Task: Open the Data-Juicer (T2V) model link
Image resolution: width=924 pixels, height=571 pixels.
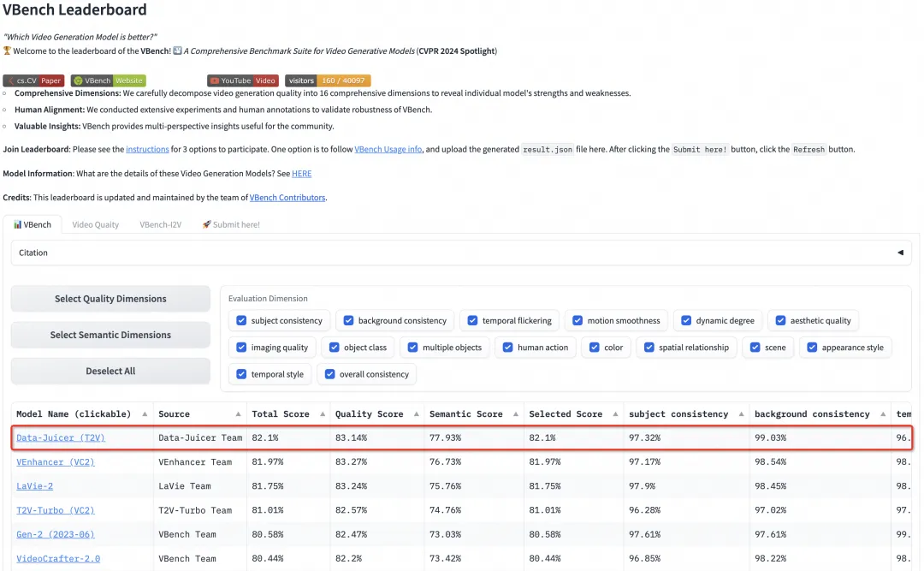Action: point(60,438)
